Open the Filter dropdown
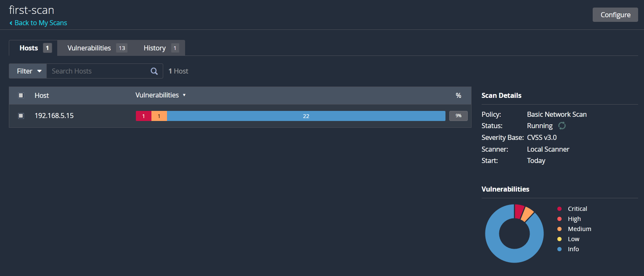The height and width of the screenshot is (276, 644). click(28, 71)
